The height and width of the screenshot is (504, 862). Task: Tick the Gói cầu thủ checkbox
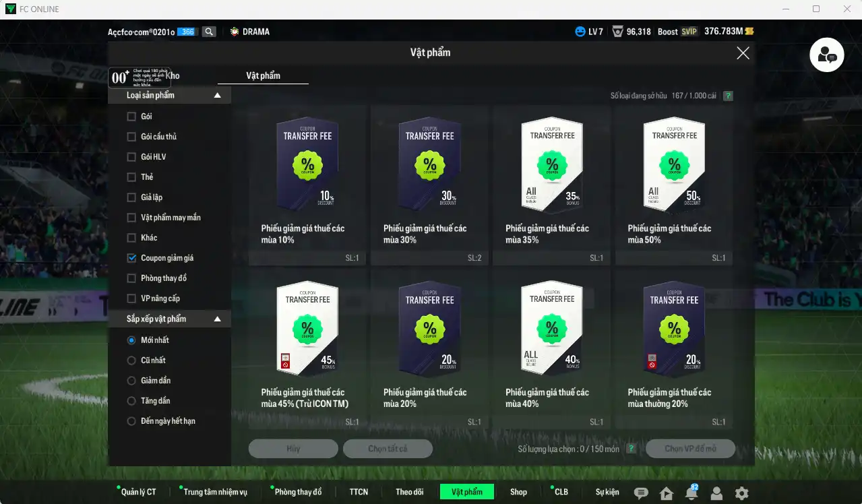click(131, 137)
